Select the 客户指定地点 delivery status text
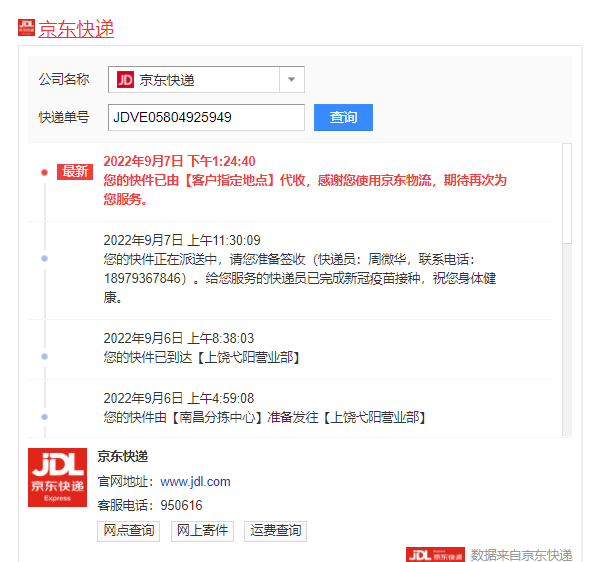 305,190
